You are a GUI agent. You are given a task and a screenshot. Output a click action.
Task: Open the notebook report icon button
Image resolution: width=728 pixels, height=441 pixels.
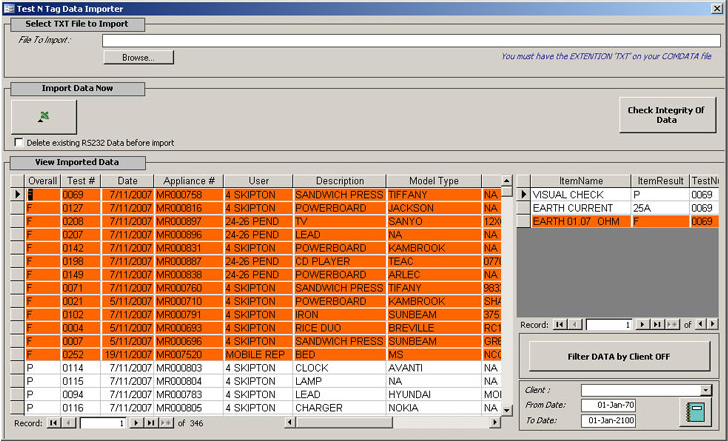coord(695,412)
